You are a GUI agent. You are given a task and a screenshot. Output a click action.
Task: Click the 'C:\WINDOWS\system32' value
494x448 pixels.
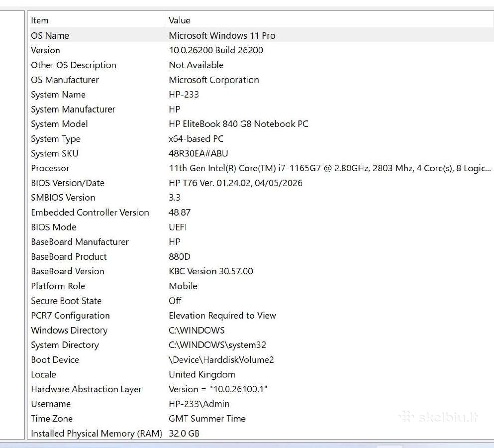click(217, 345)
